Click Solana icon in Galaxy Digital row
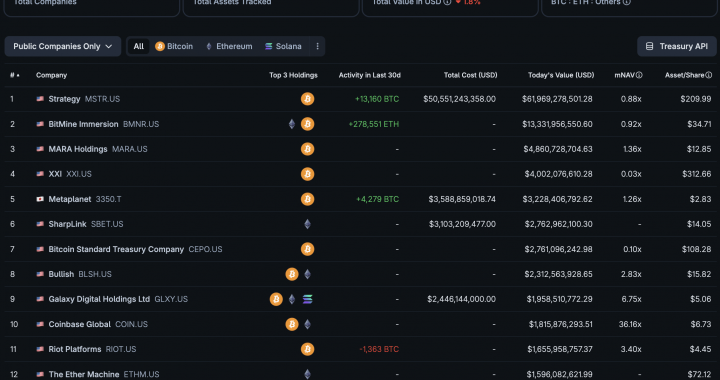This screenshot has height=380, width=720. click(308, 299)
